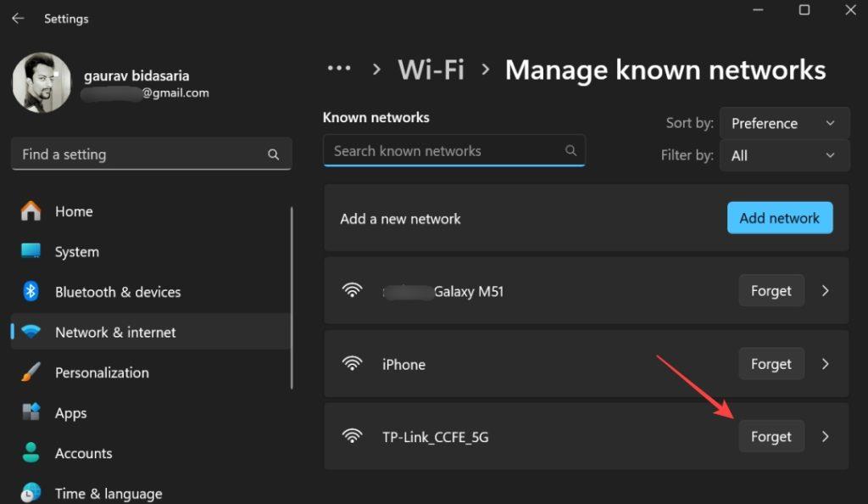868x504 pixels.
Task: Click the Bluetooth icon in the sidebar
Action: 31,291
